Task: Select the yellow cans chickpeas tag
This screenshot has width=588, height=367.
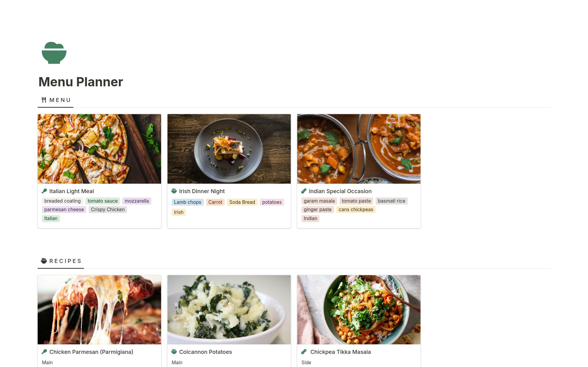Action: [356, 210]
